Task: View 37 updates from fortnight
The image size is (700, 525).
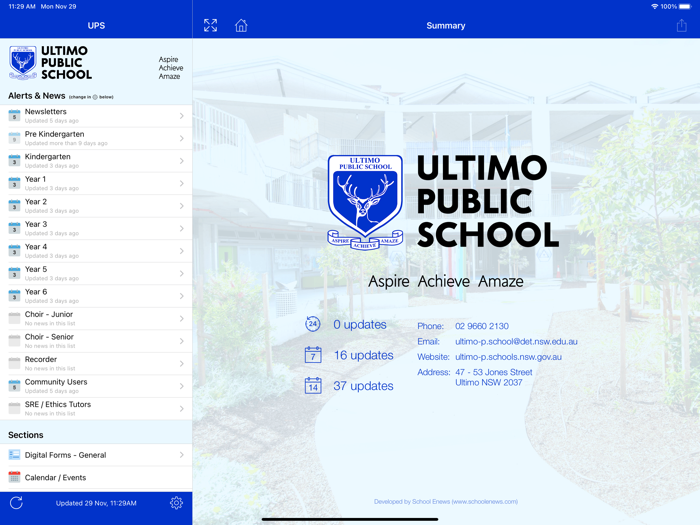Action: pyautogui.click(x=363, y=386)
